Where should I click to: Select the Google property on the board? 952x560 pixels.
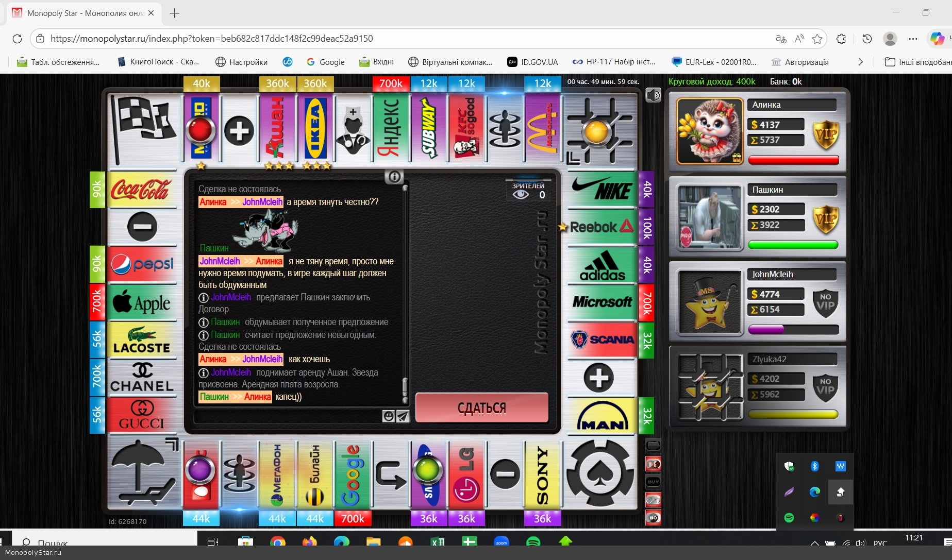click(353, 475)
